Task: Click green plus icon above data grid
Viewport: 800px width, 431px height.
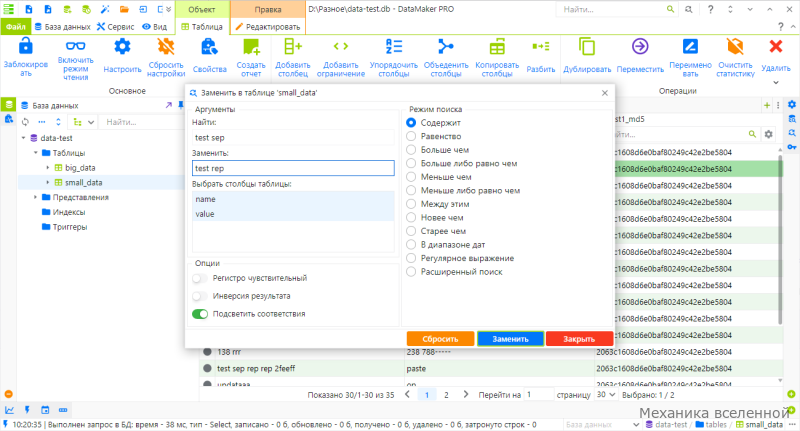Action: tap(767, 105)
